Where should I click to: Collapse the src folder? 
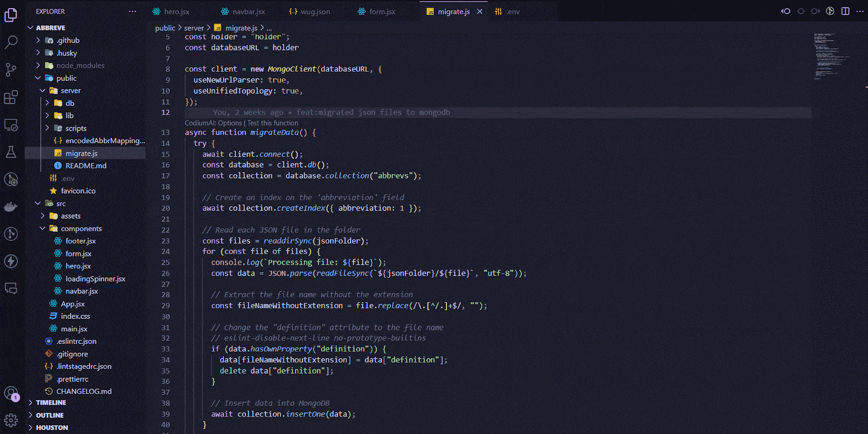click(x=61, y=204)
